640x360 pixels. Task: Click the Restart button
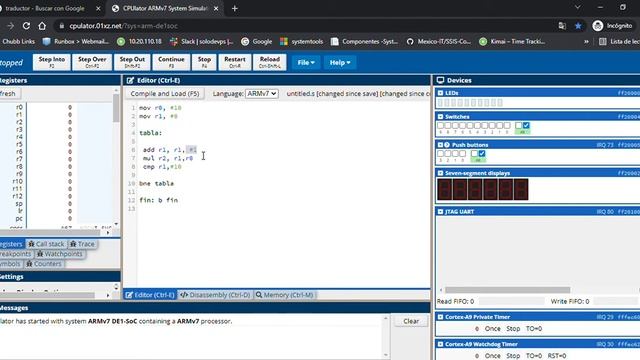click(x=235, y=62)
